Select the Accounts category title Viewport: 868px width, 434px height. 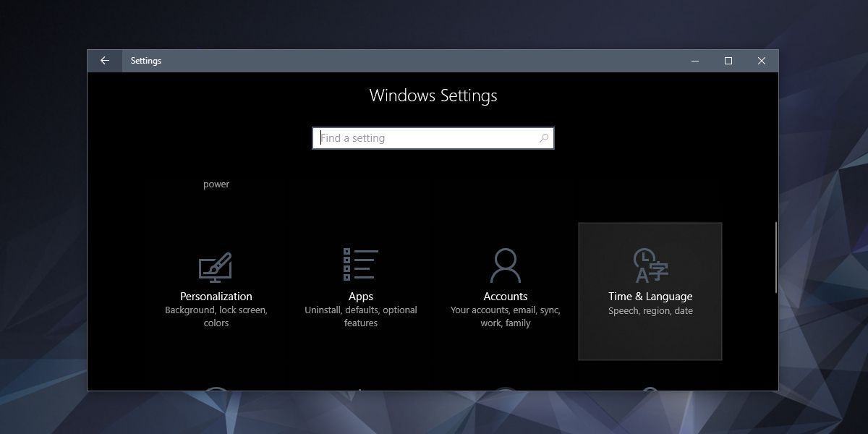(x=505, y=297)
